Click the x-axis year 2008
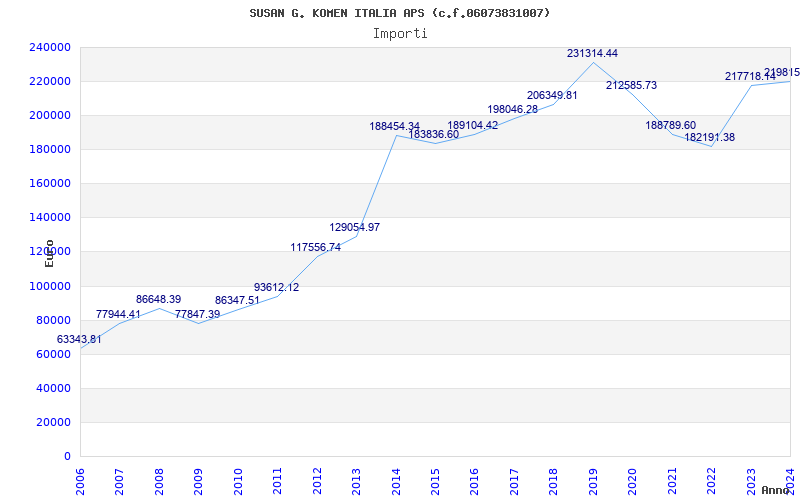 click(159, 482)
